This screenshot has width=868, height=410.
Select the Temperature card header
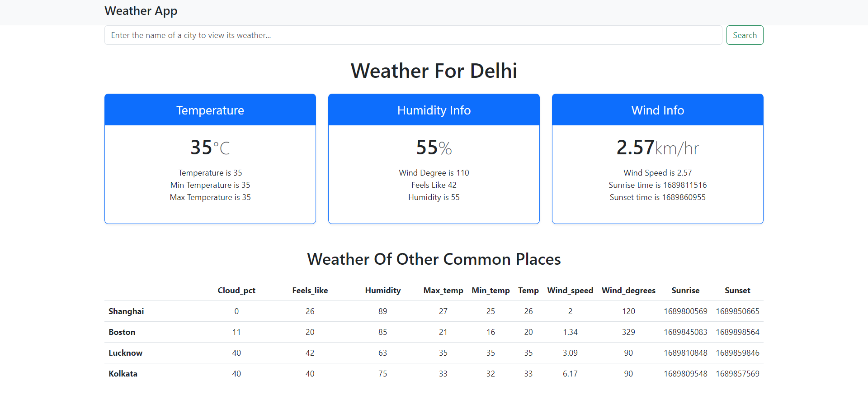click(x=210, y=110)
